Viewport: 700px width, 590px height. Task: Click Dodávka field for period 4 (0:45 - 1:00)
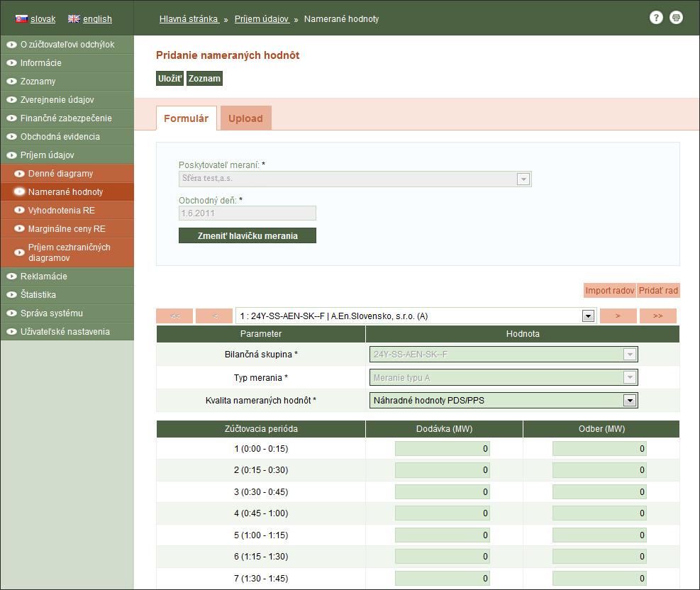pos(443,513)
